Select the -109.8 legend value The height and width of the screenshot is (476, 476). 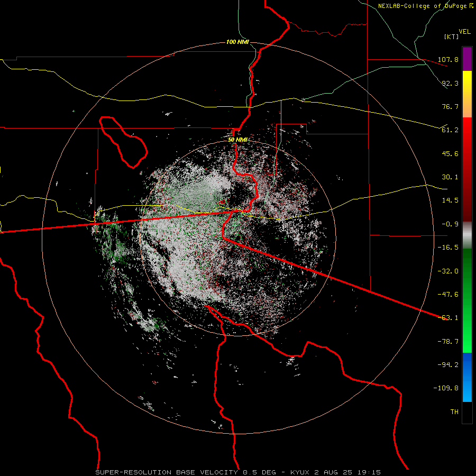[x=446, y=388]
